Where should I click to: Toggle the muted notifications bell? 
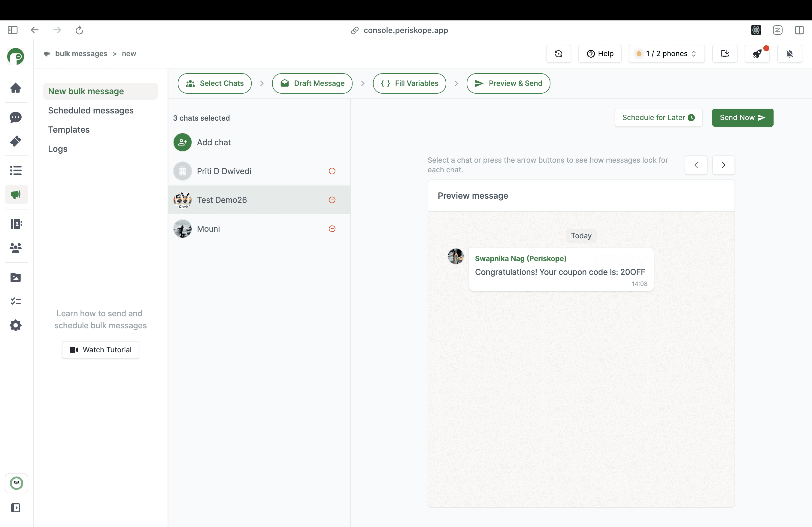click(x=789, y=54)
